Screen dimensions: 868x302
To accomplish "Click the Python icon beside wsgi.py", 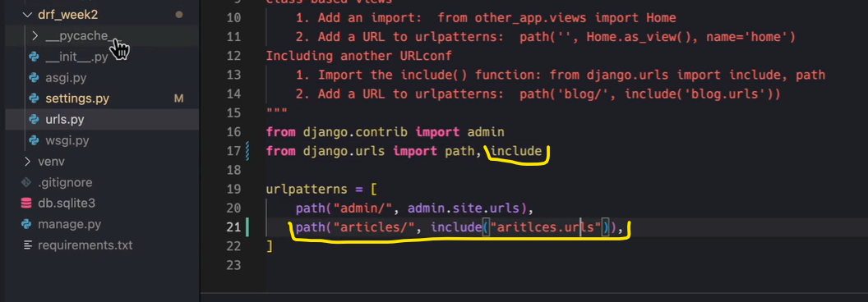I will [x=35, y=140].
